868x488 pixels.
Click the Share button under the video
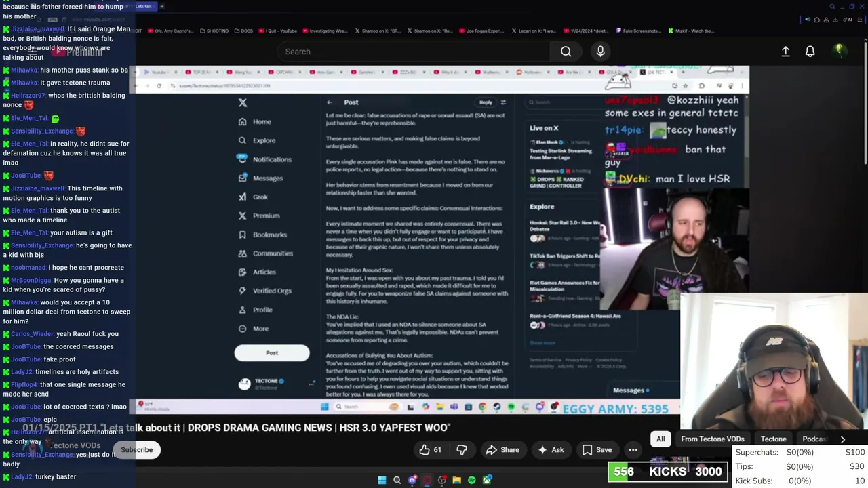coord(502,450)
